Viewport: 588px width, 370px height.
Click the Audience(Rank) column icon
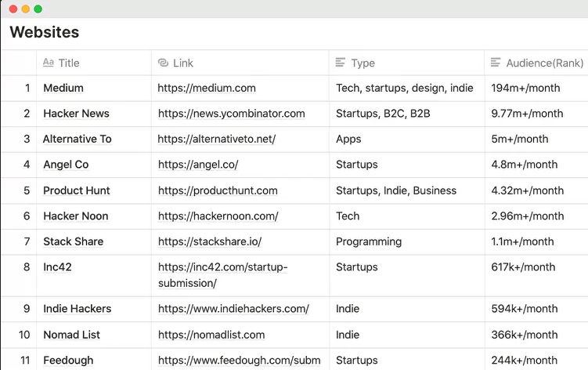coord(496,63)
